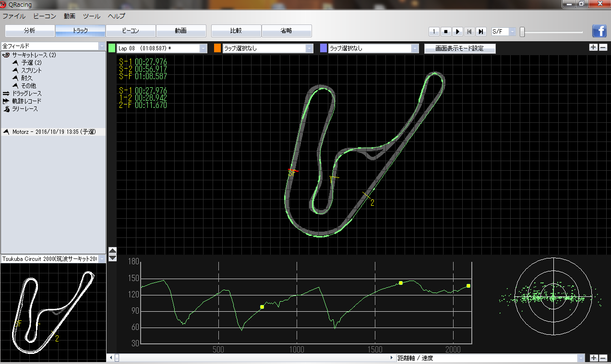
Task: Click the green lap color swatch
Action: click(x=112, y=48)
